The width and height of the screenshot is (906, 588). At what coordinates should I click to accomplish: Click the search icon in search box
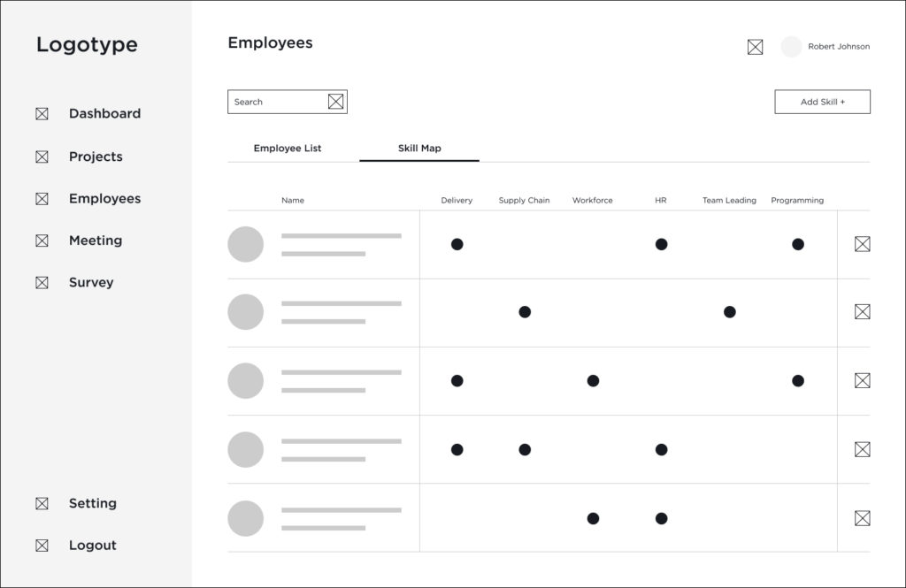(x=335, y=102)
